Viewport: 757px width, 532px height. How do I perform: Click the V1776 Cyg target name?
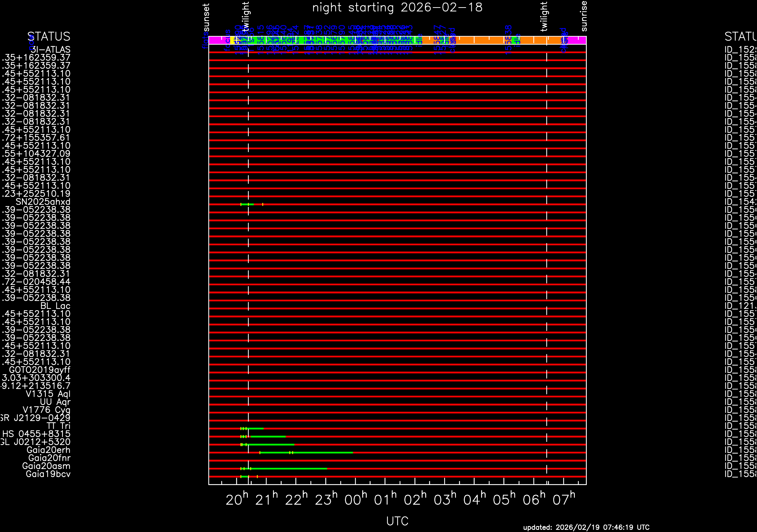[x=46, y=410]
